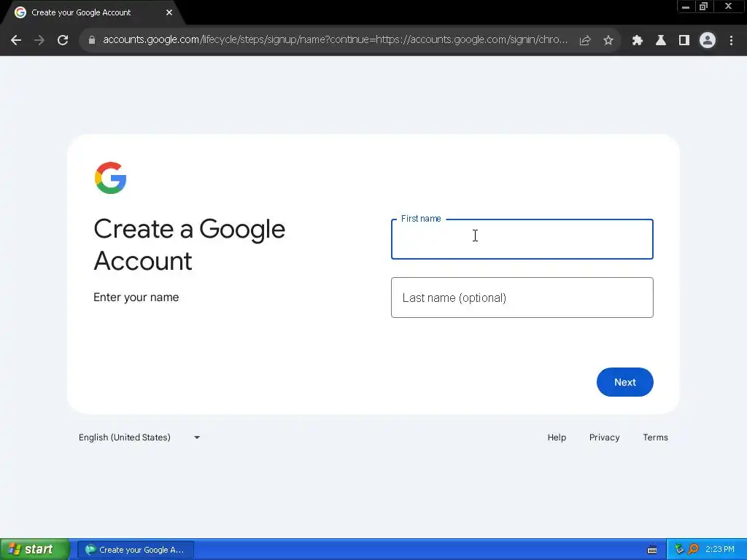747x560 pixels.
Task: Open the Windows start menu
Action: coord(34,550)
